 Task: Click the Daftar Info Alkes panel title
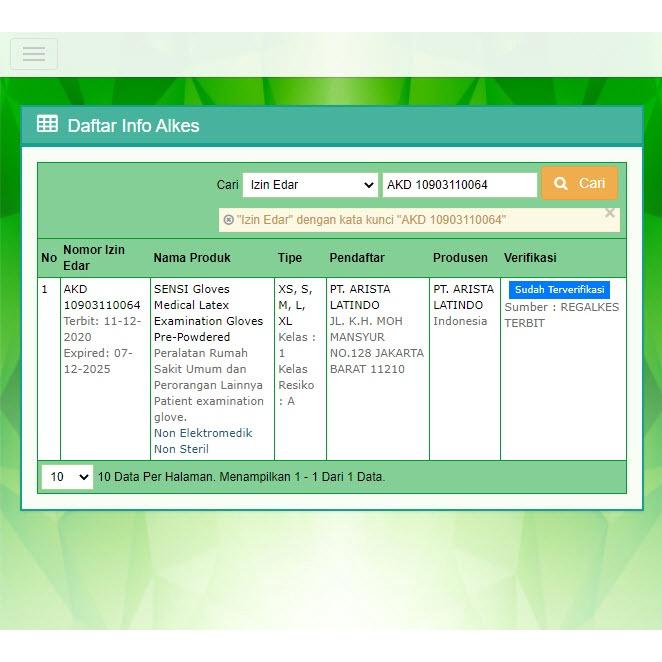133,126
